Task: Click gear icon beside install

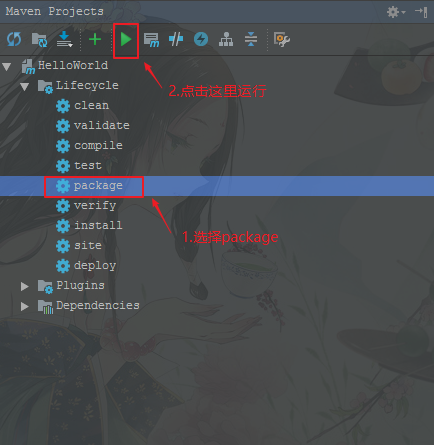Action: (63, 226)
